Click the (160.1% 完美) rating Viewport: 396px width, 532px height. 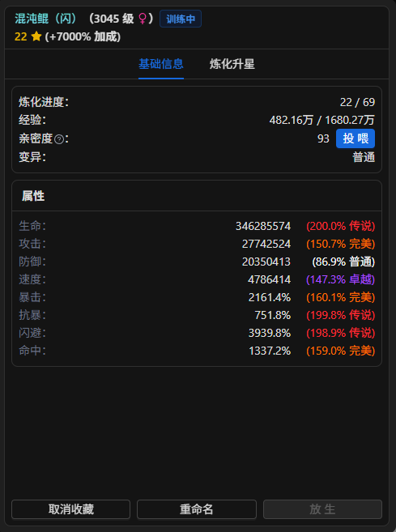click(340, 297)
